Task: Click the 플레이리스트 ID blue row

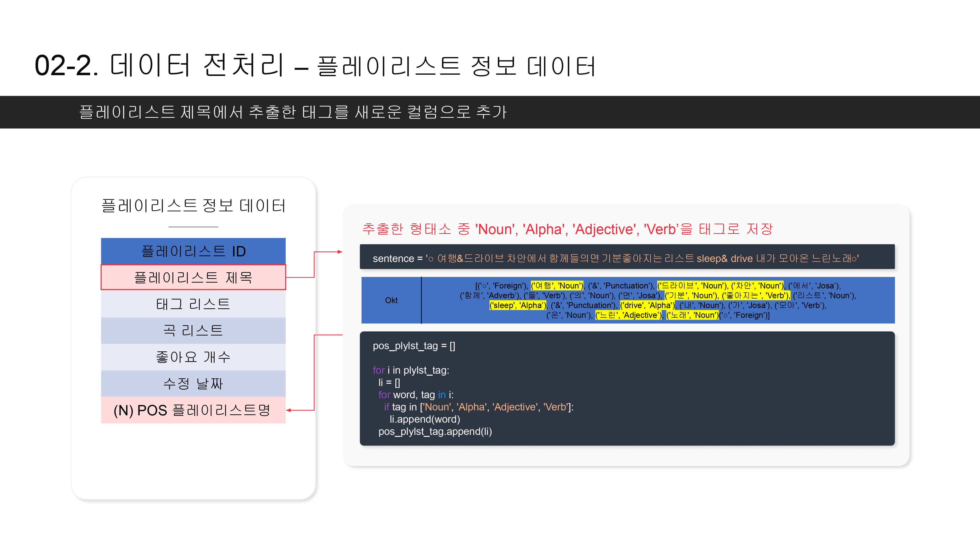Action: point(193,251)
